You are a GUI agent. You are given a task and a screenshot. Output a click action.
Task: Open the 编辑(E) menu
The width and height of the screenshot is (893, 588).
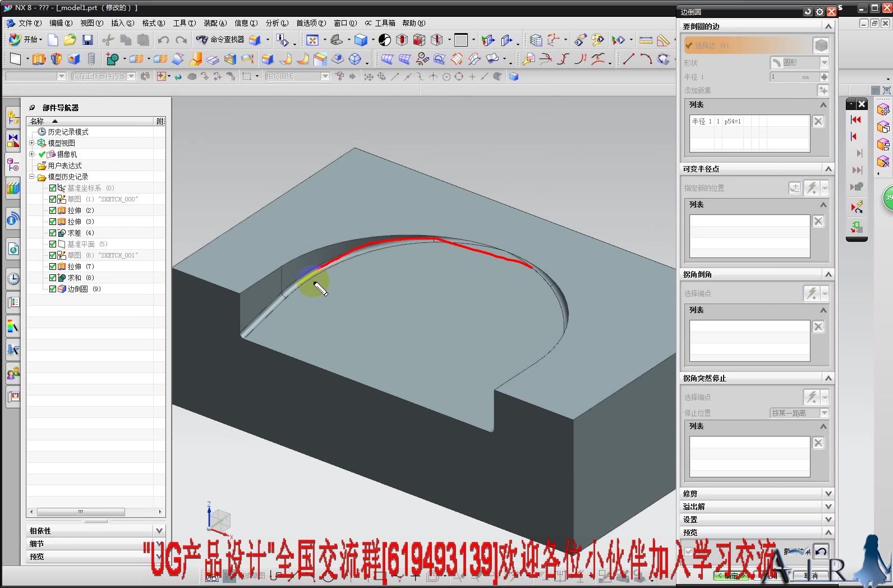tap(61, 23)
